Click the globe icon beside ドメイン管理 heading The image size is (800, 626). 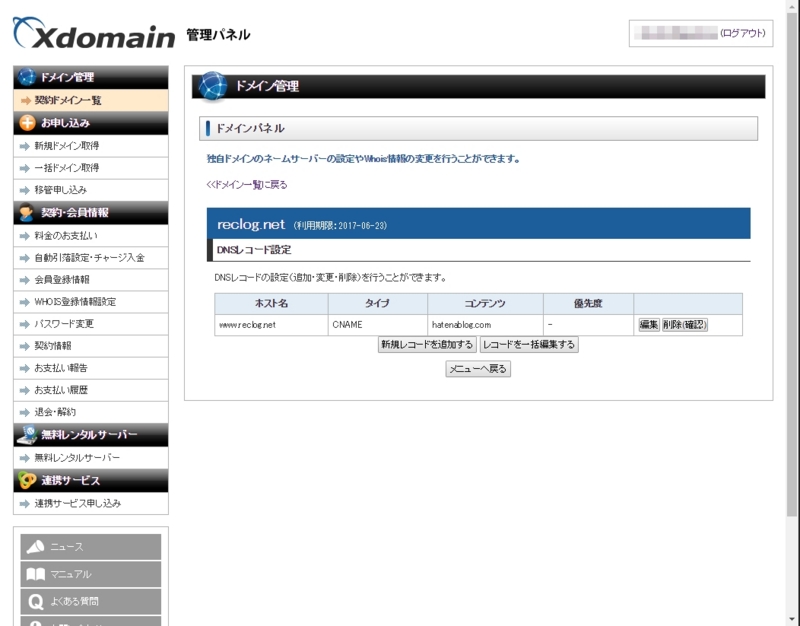point(210,87)
